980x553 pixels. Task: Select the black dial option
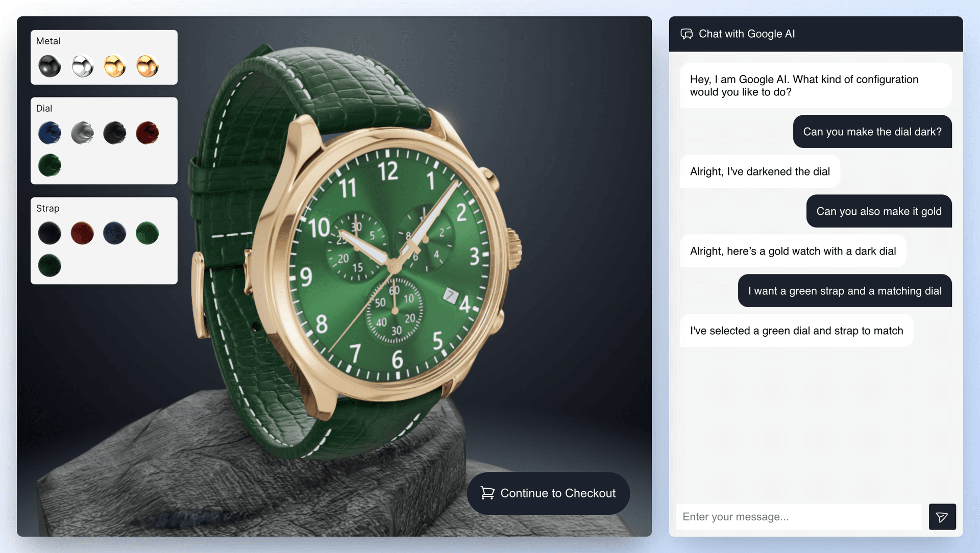click(x=115, y=133)
